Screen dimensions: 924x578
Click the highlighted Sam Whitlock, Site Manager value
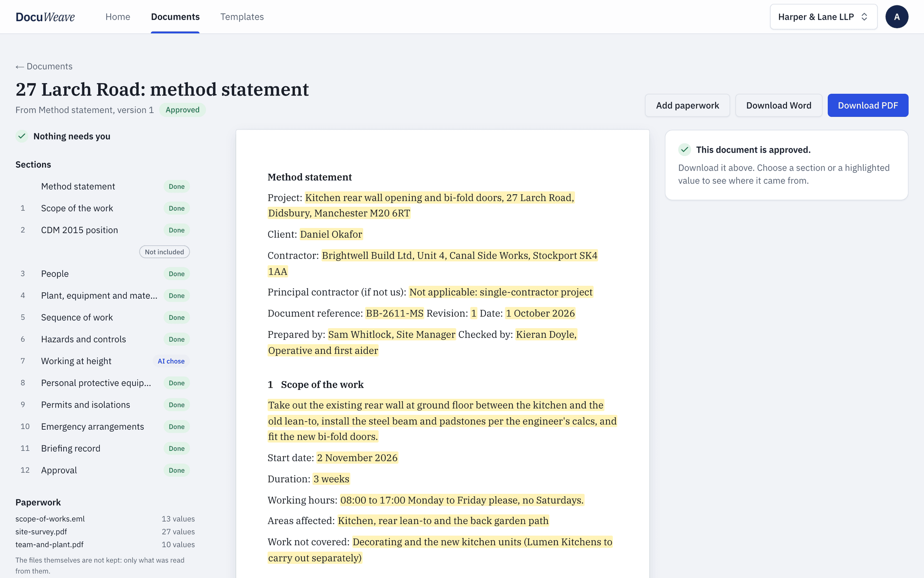(392, 334)
